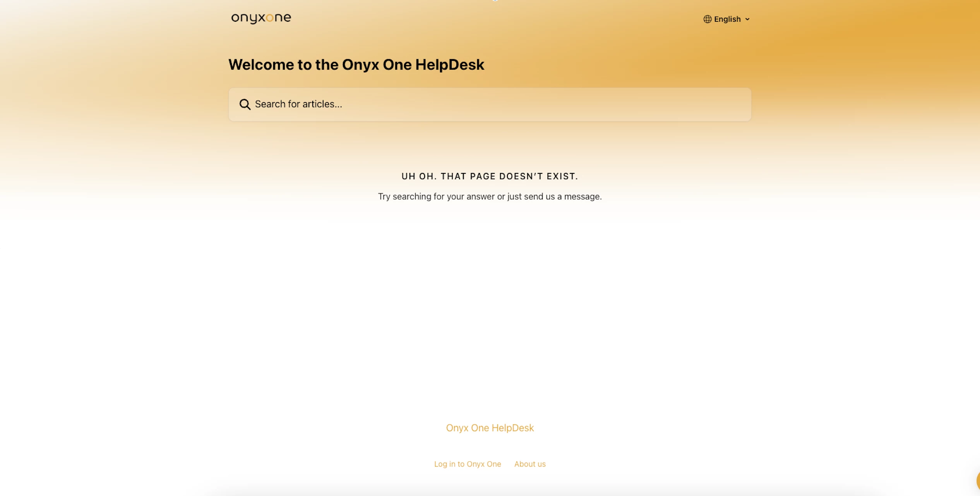The height and width of the screenshot is (496, 980).
Task: Click the globe language icon
Action: pos(707,19)
